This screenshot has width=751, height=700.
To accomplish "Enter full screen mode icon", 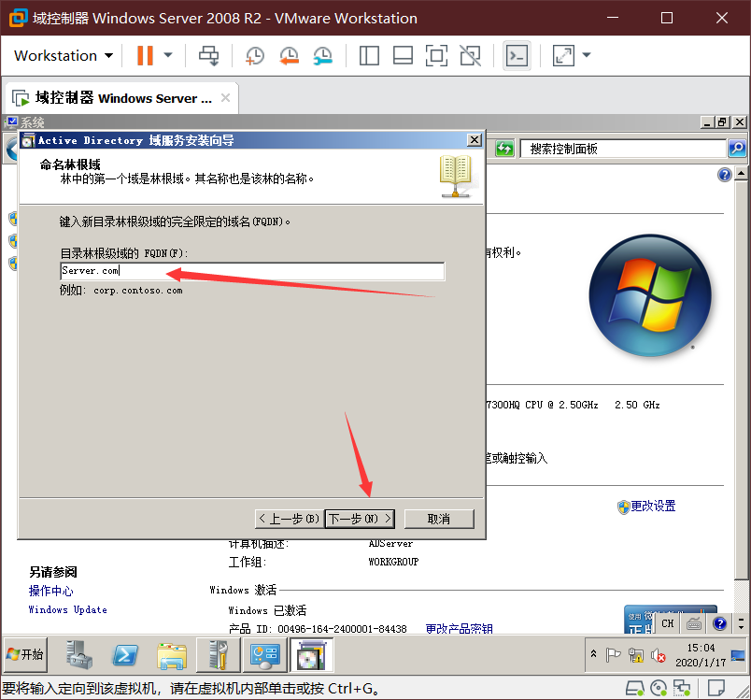I will (436, 55).
